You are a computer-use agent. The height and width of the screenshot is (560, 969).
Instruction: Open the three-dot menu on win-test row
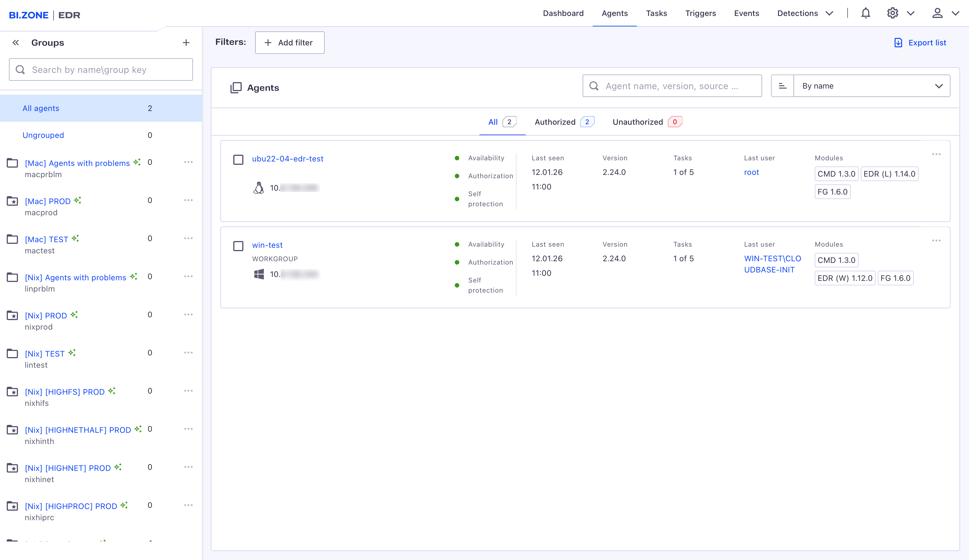point(937,240)
